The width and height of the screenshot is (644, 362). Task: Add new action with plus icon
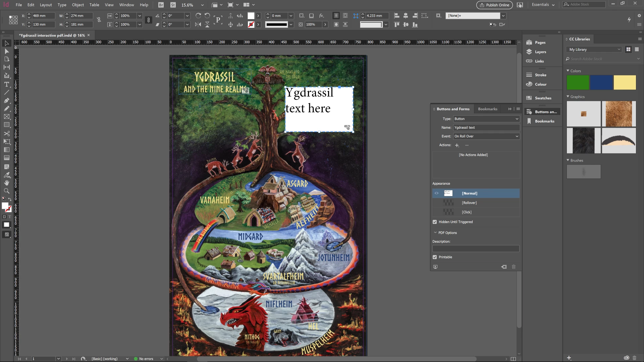[457, 145]
